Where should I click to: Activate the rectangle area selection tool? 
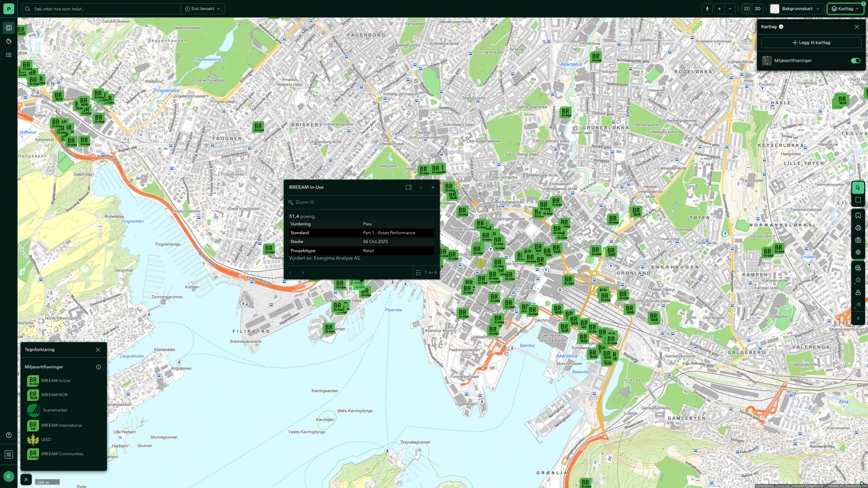point(858,200)
